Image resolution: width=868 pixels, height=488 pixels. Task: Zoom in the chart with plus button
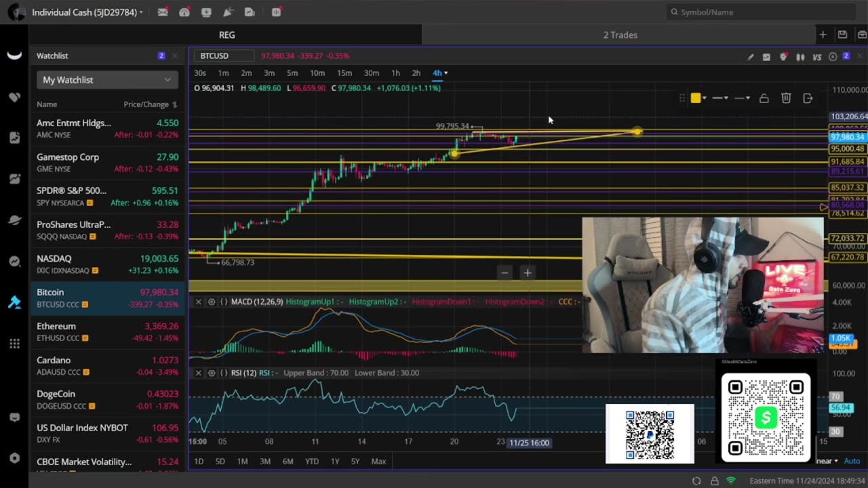pos(527,273)
